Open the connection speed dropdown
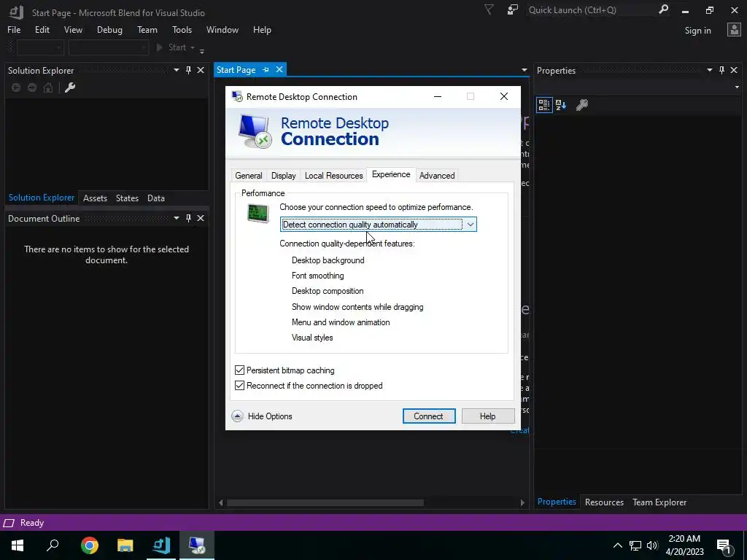This screenshot has width=747, height=560. click(379, 225)
